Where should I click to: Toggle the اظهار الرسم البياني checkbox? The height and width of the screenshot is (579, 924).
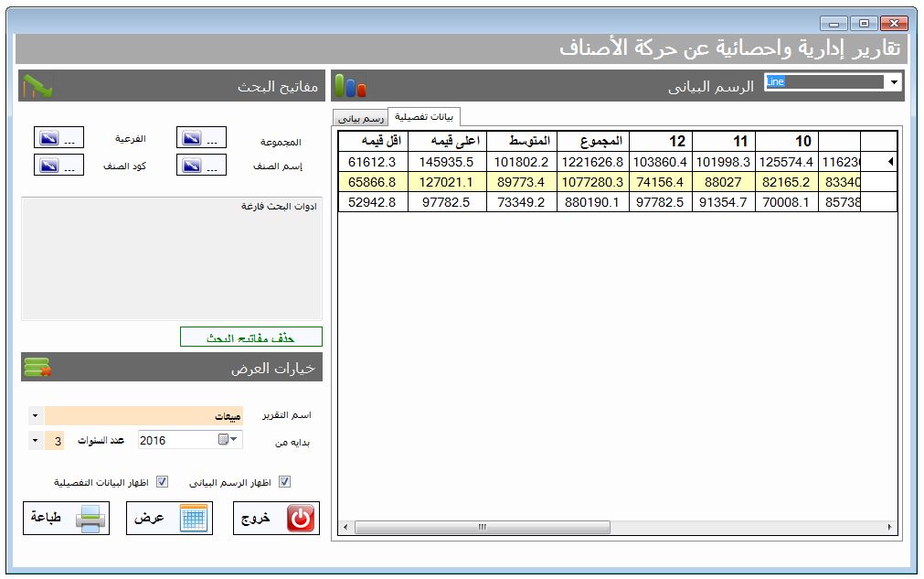coord(284,482)
